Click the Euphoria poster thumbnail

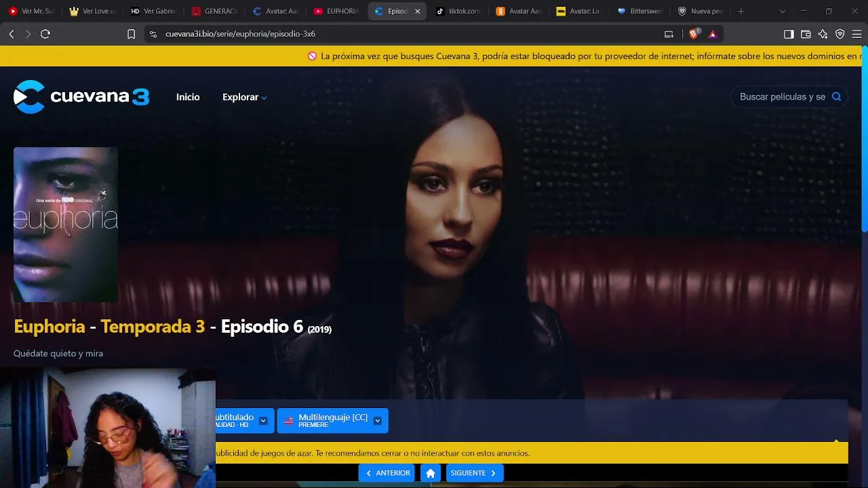[66, 224]
